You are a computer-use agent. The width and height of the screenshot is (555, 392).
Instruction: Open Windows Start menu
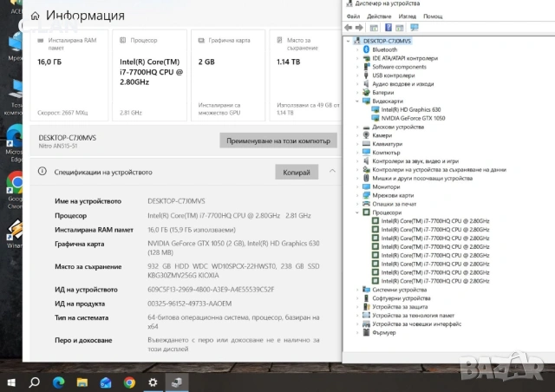click(x=11, y=382)
